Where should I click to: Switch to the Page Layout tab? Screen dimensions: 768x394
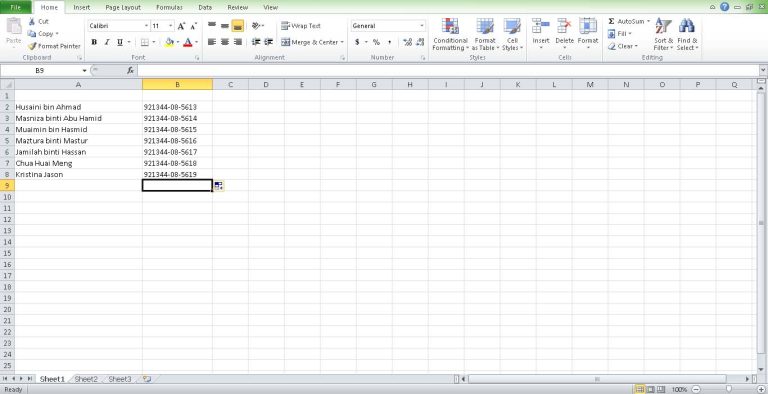pos(123,7)
